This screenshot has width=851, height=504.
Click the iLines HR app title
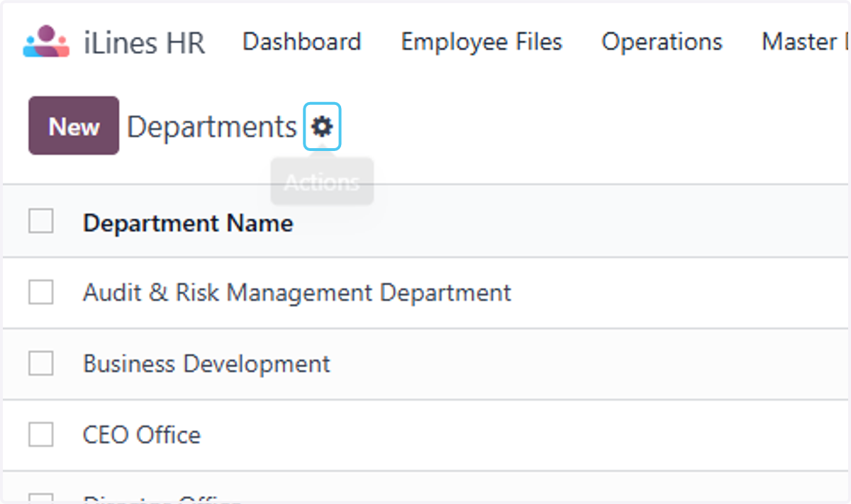[144, 43]
